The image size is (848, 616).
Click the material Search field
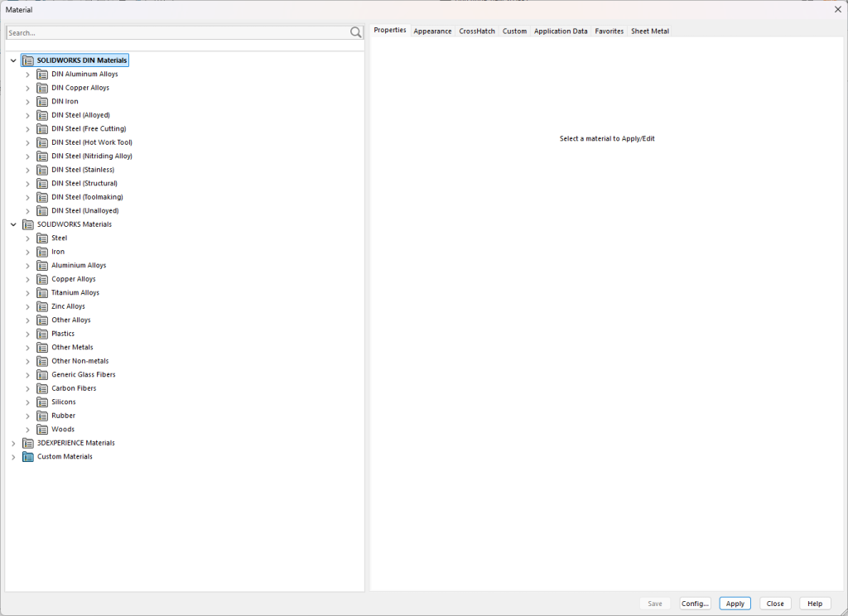[x=177, y=33]
